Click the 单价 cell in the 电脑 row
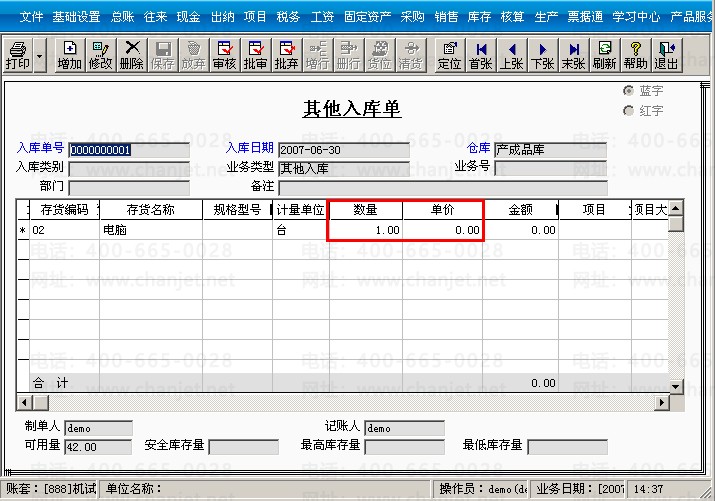 coord(442,230)
